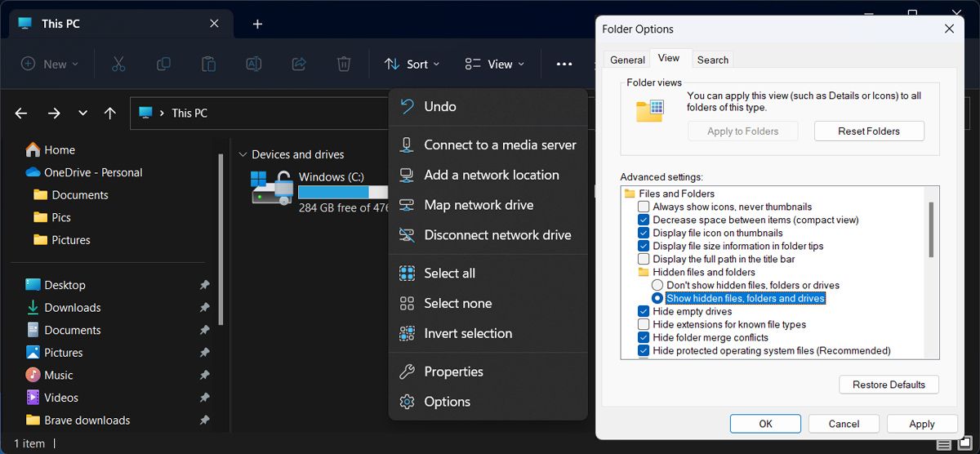
Task: Open Home in the navigation pane
Action: [51, 150]
